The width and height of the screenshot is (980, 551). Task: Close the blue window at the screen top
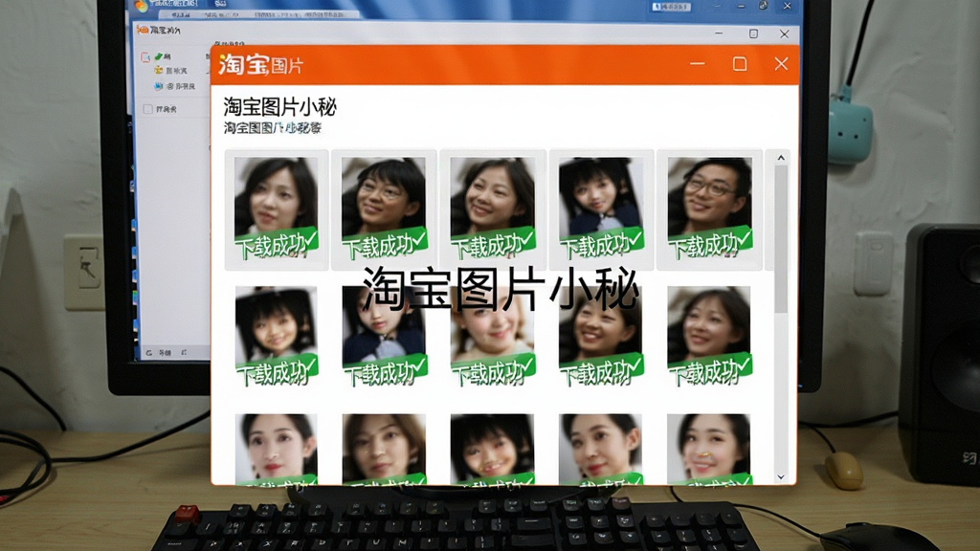(x=787, y=6)
